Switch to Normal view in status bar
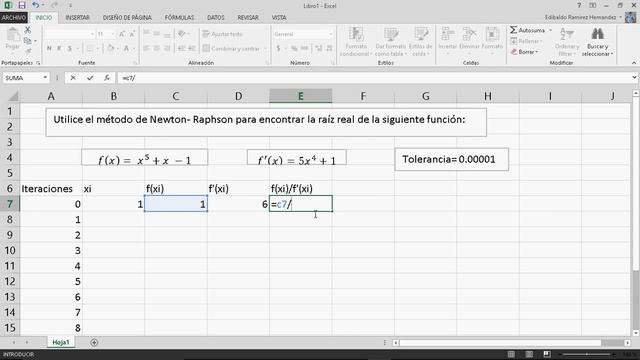This screenshot has height=360, width=640. point(511,354)
